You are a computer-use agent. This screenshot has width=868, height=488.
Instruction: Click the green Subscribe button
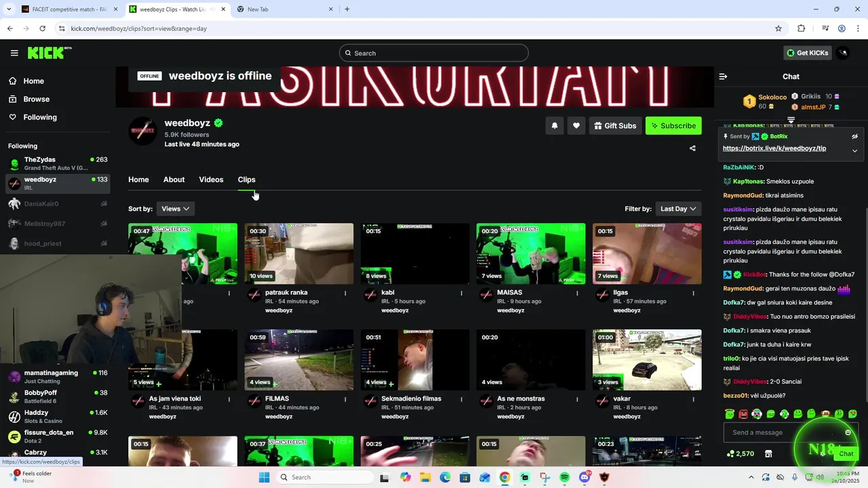pos(673,125)
